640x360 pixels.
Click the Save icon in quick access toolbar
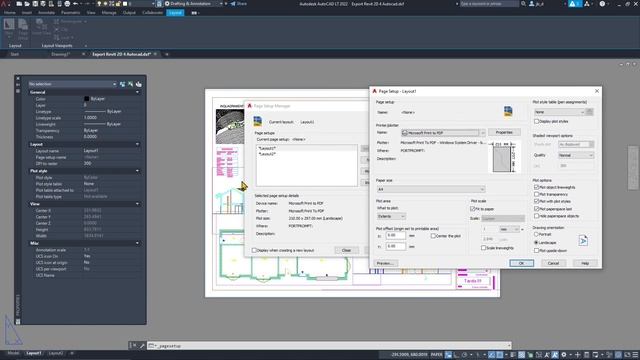[x=35, y=4]
